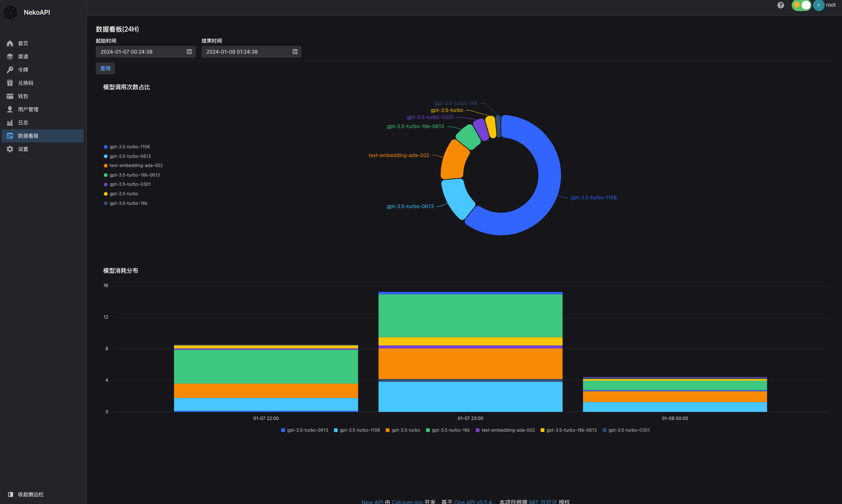Open the 兑换码 menu item
The height and width of the screenshot is (504, 842).
click(43, 83)
